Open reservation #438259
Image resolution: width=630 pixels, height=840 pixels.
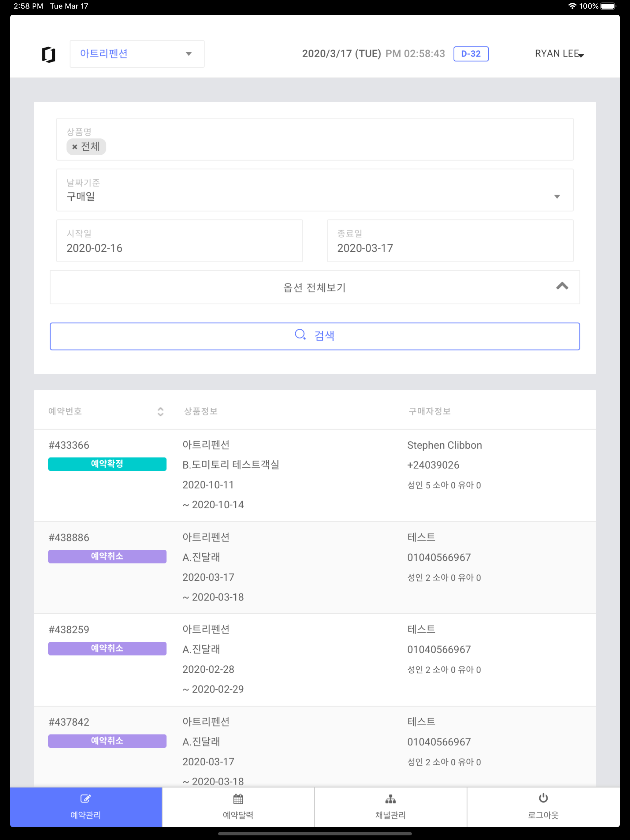69,630
